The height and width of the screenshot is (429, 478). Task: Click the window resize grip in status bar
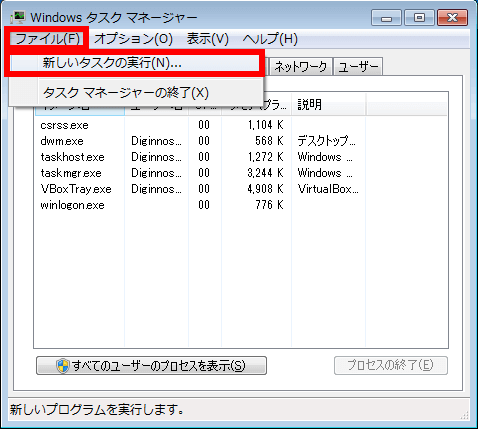click(x=465, y=415)
